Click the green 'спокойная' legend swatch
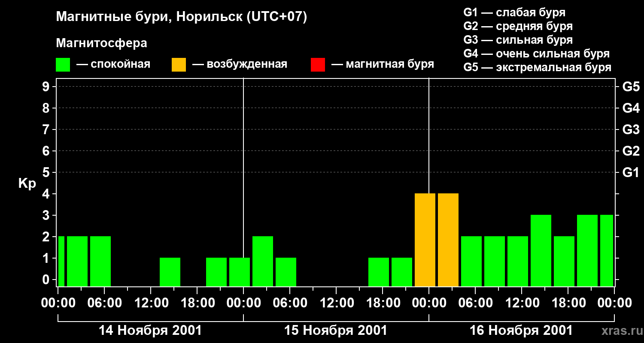 click(x=63, y=65)
